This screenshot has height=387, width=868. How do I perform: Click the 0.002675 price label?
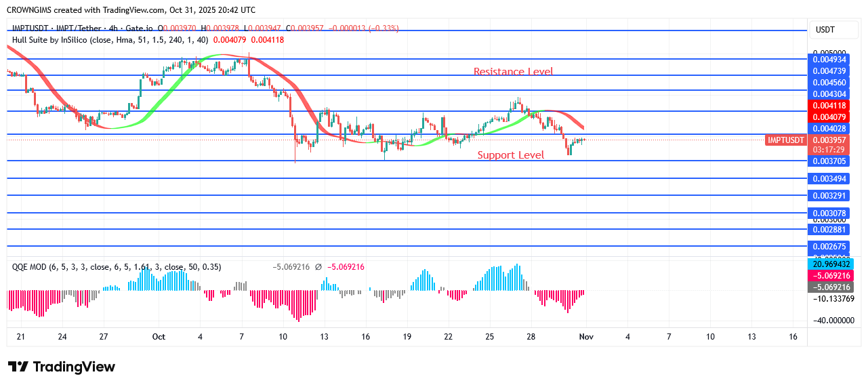coord(829,247)
